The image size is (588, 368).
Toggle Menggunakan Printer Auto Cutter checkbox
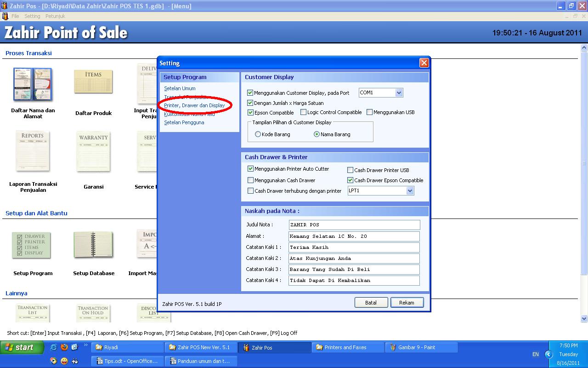[x=250, y=169]
